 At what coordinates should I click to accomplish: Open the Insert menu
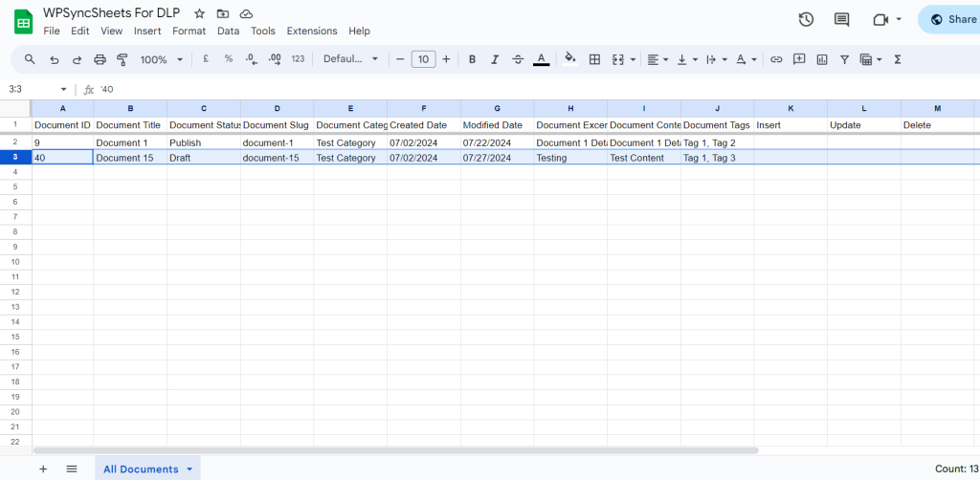click(147, 31)
